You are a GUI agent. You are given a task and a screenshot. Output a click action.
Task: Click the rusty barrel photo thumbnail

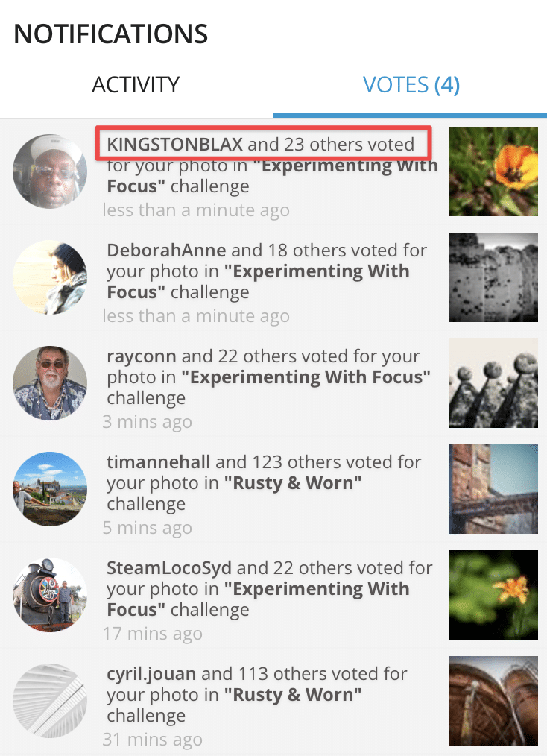tap(493, 701)
